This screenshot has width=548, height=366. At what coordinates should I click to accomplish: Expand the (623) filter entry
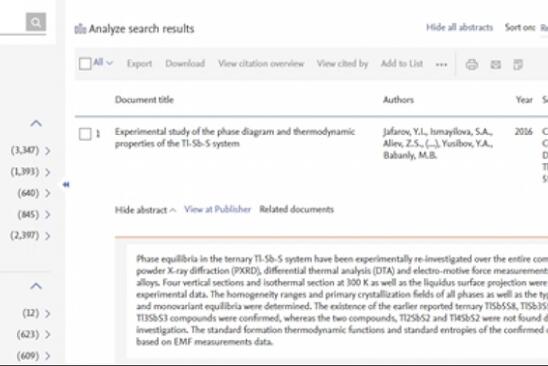(x=48, y=335)
